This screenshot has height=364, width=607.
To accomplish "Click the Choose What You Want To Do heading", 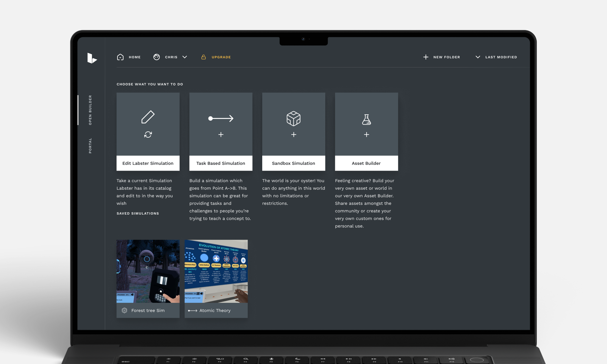I will [150, 84].
